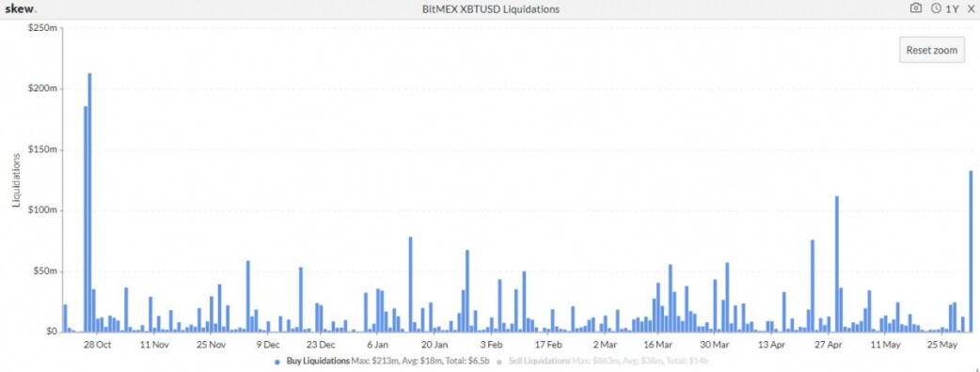Click the $150m axis label

[x=43, y=149]
